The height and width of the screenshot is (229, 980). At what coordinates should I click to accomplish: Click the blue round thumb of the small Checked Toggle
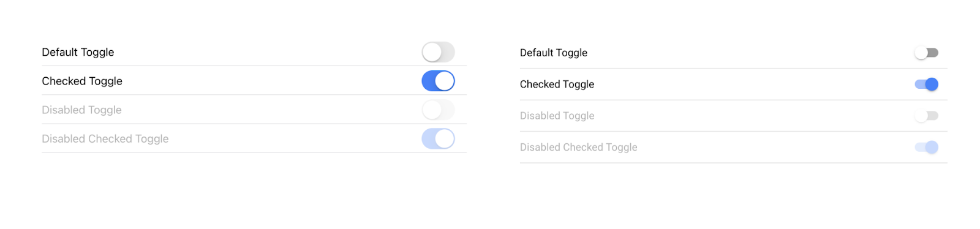[932, 84]
